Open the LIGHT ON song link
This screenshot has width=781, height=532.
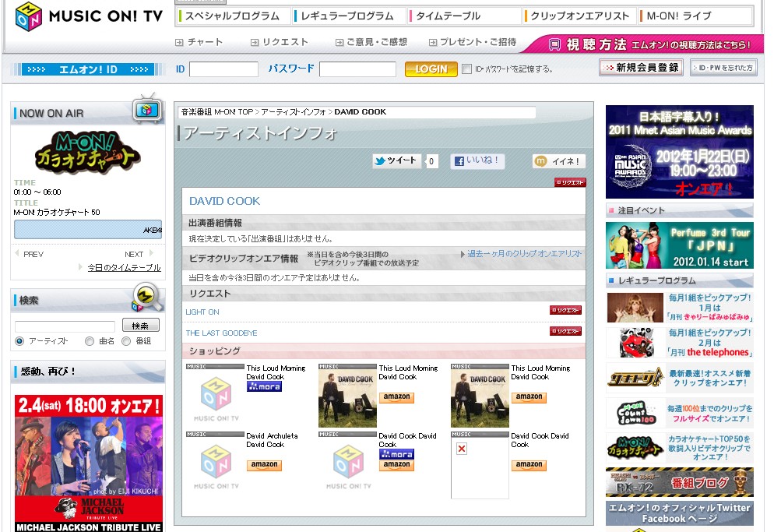(x=202, y=312)
